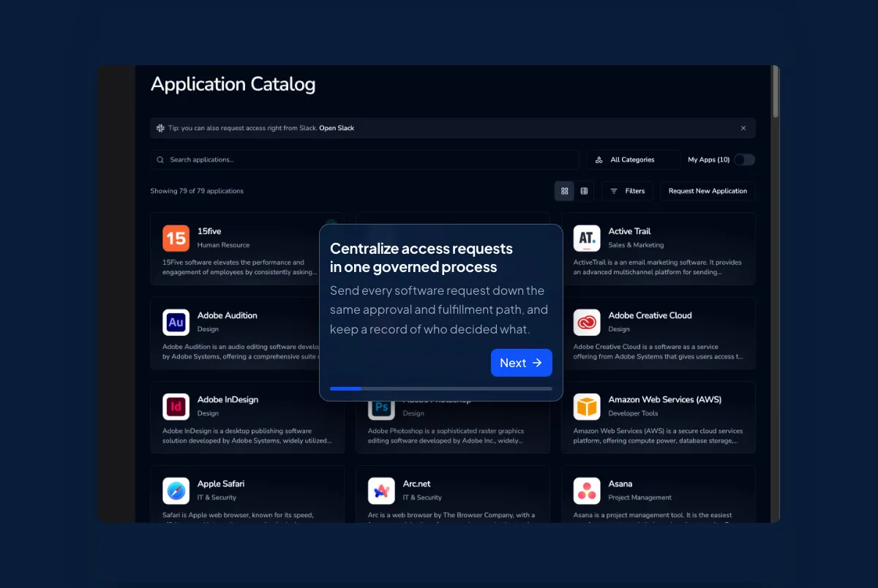The image size is (878, 588).
Task: Click the Slack logo in the tip banner
Action: click(x=160, y=128)
